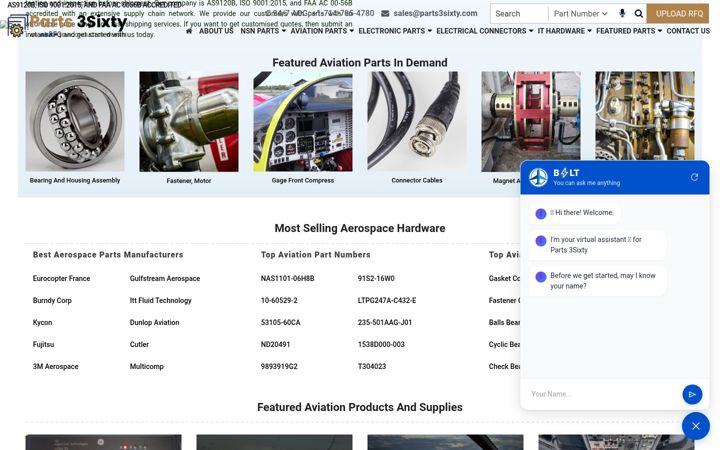This screenshot has height=450, width=720.
Task: Open the Burndy Corp link
Action: (x=52, y=300)
